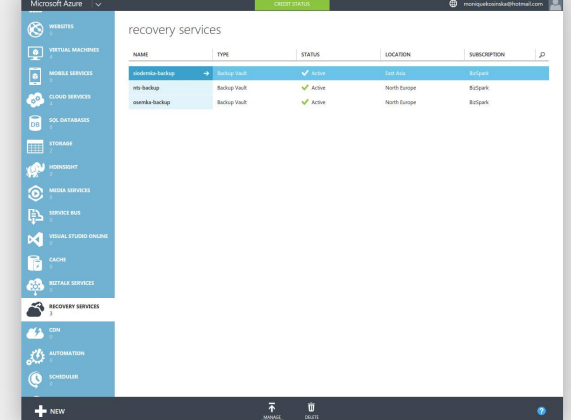Screen dimensions: 571x420
Task: Select the nts-backup vault name
Action: pyautogui.click(x=146, y=88)
